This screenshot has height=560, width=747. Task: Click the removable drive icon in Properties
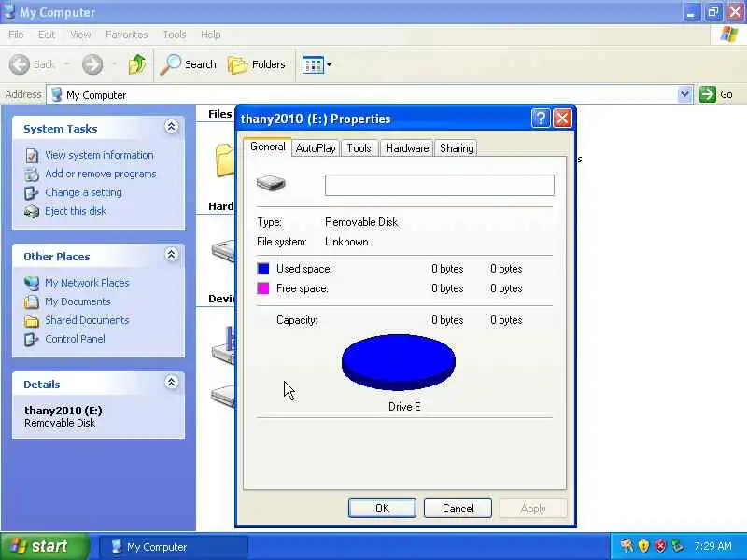pyautogui.click(x=271, y=183)
